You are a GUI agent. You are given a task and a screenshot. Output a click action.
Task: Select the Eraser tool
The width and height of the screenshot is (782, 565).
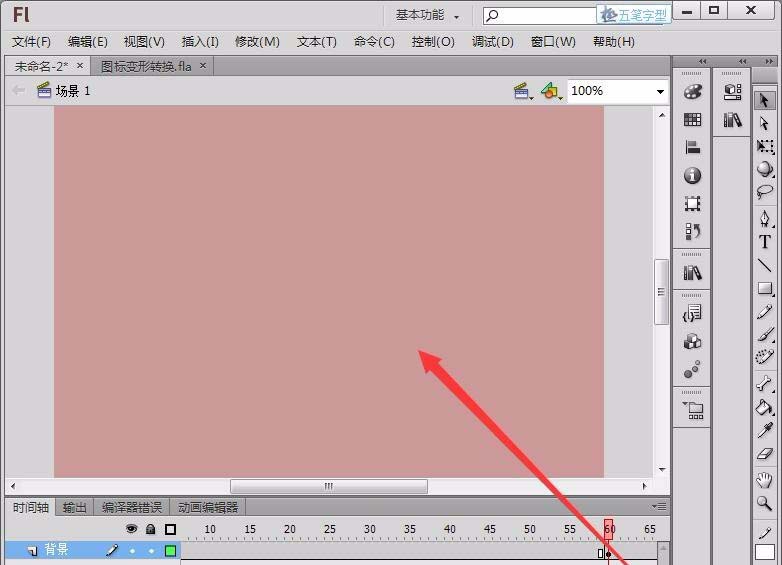point(765,453)
